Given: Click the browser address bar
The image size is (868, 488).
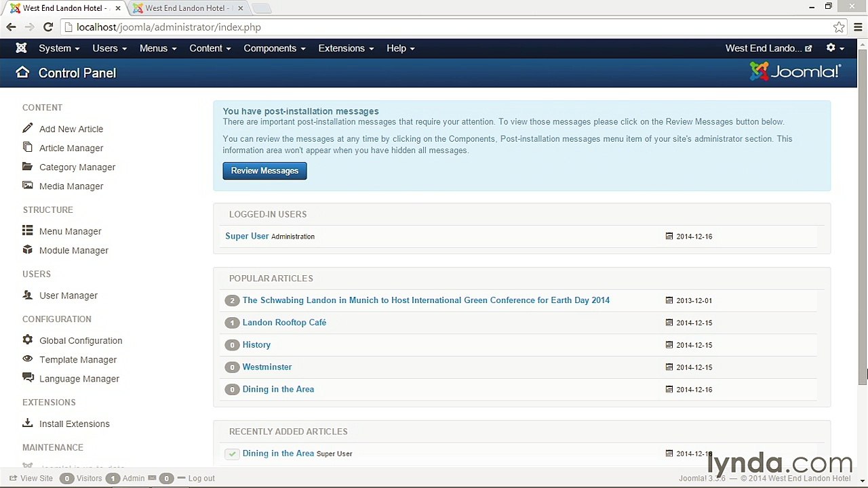Looking at the screenshot, I should (x=448, y=27).
